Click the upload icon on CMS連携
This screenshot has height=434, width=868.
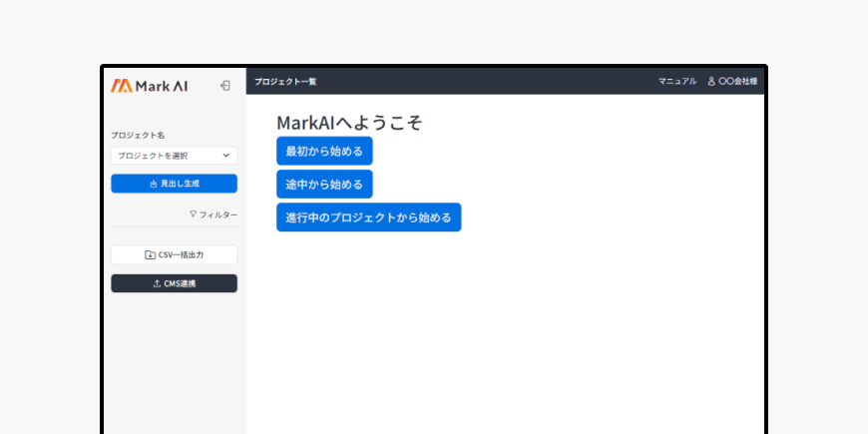tap(157, 283)
